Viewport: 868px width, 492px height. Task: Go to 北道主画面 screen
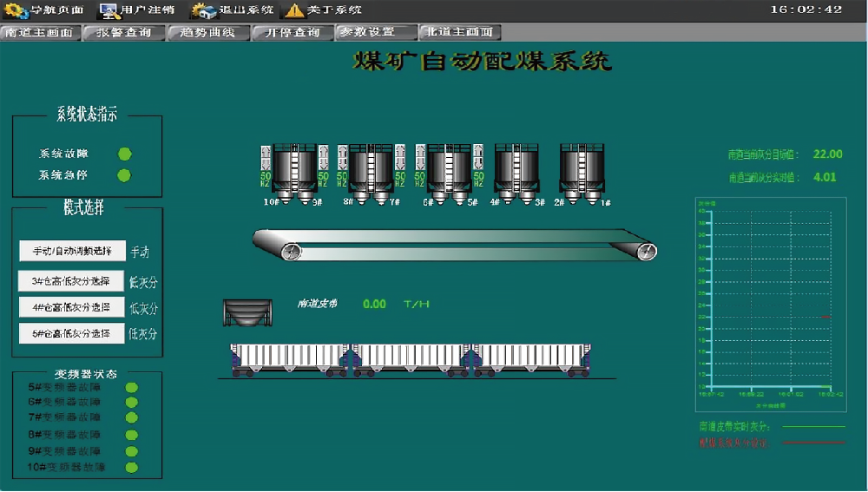click(x=460, y=33)
